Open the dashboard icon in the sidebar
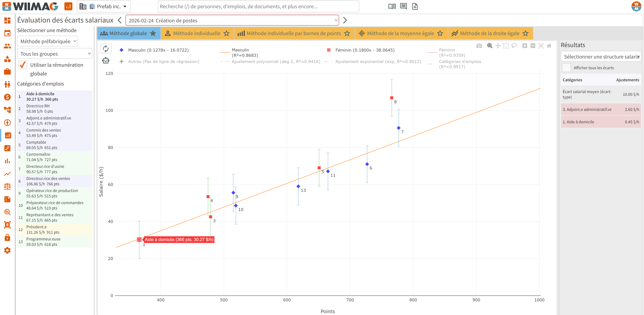Viewport: 644px width, 315px height. coord(8,20)
